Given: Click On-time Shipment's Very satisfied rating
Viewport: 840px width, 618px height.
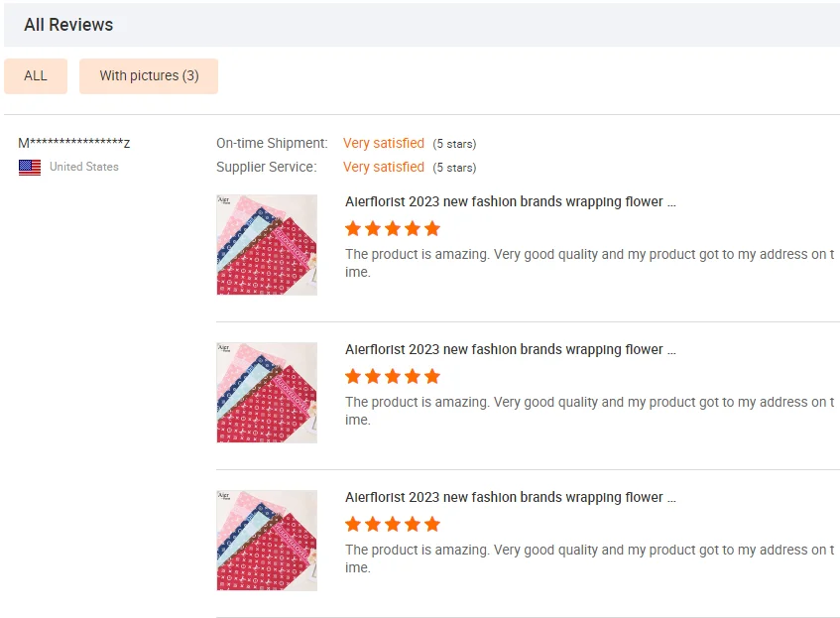Looking at the screenshot, I should point(383,144).
